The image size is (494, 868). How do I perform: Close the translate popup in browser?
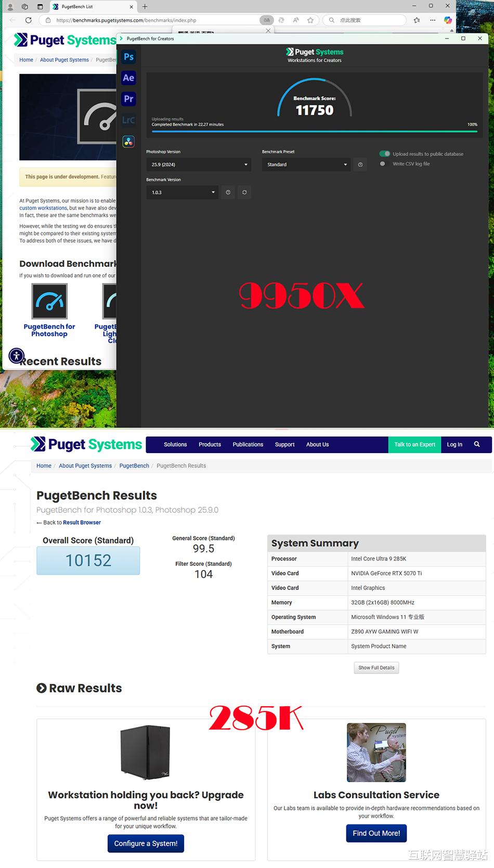[x=268, y=31]
